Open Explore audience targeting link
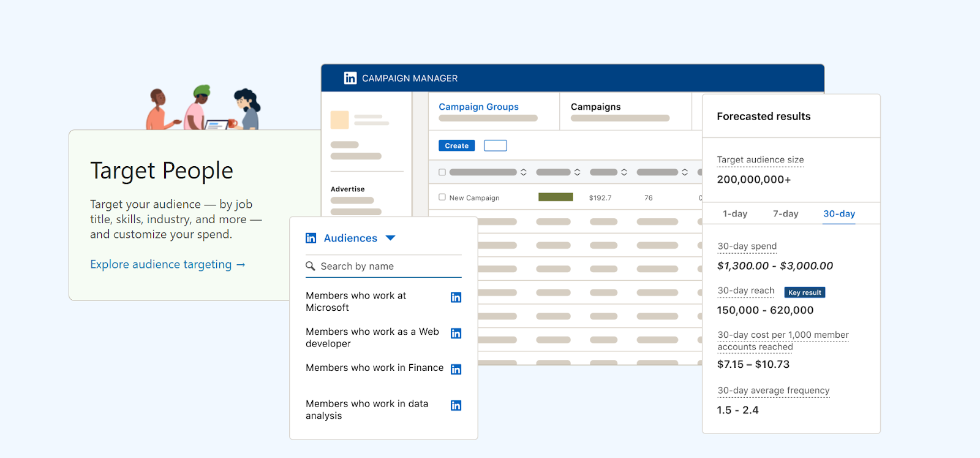980x458 pixels. [x=168, y=264]
